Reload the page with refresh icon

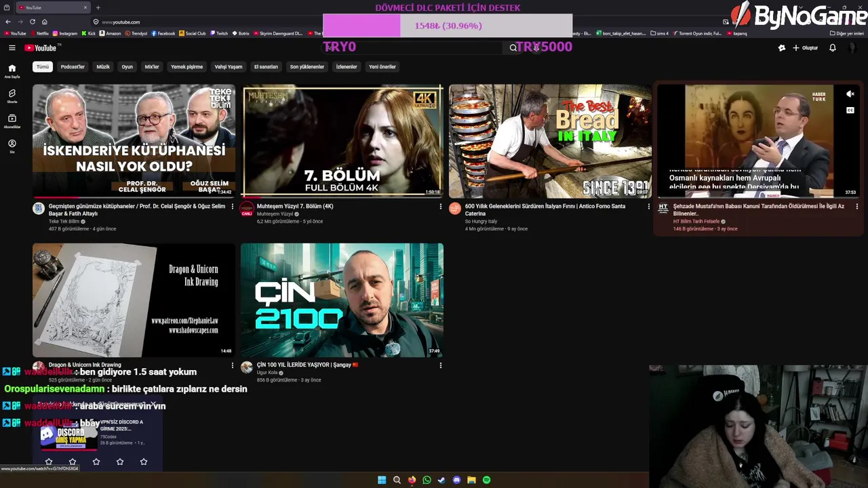32,22
